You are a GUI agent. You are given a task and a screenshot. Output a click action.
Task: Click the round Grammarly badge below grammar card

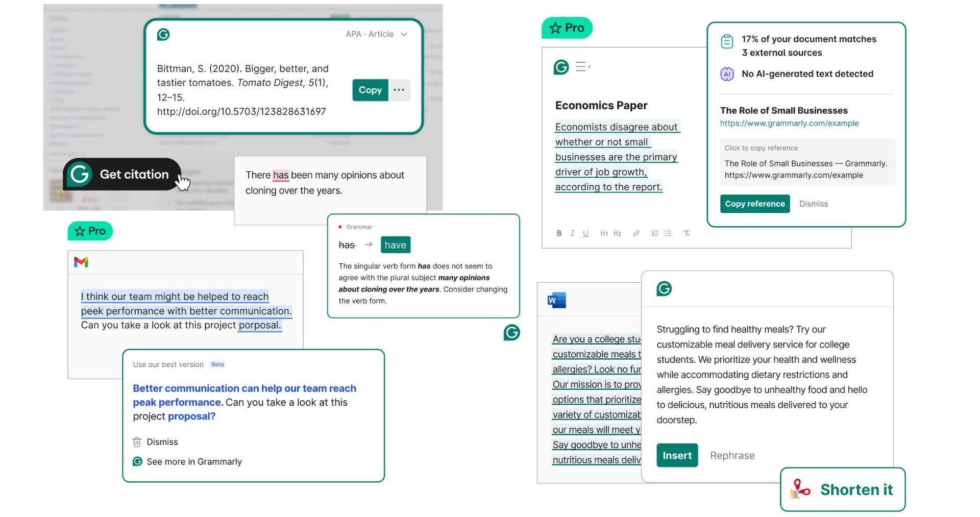tap(511, 333)
